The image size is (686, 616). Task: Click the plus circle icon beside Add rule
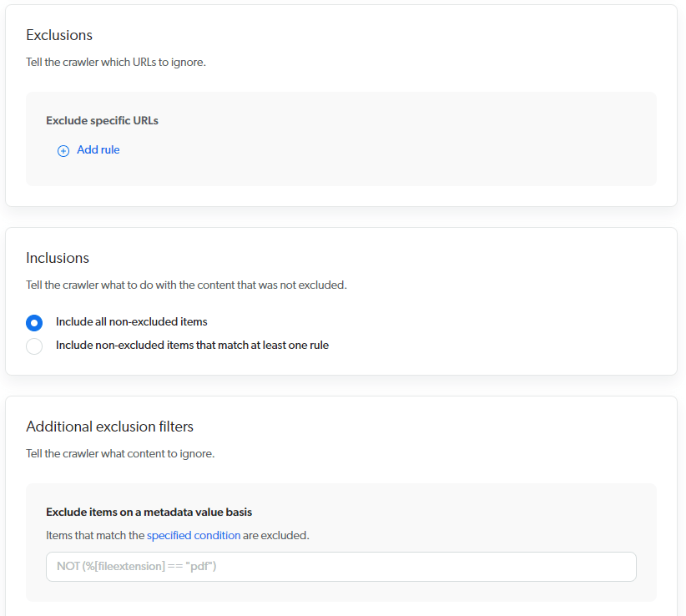tap(63, 151)
